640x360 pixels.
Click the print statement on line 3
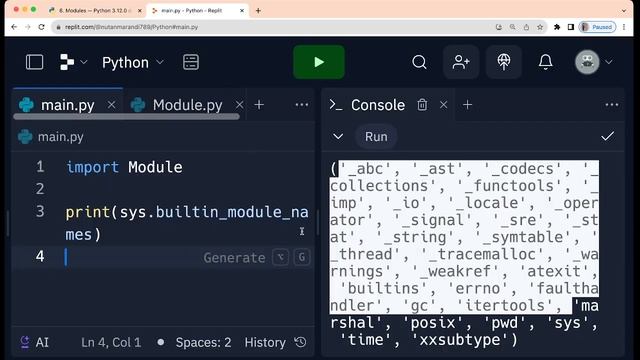click(x=187, y=223)
